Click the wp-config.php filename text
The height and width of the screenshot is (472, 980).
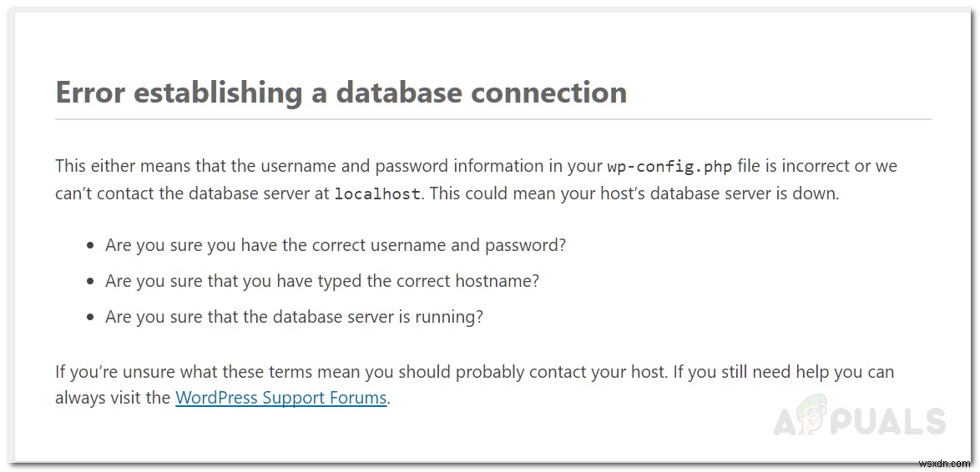pyautogui.click(x=669, y=167)
